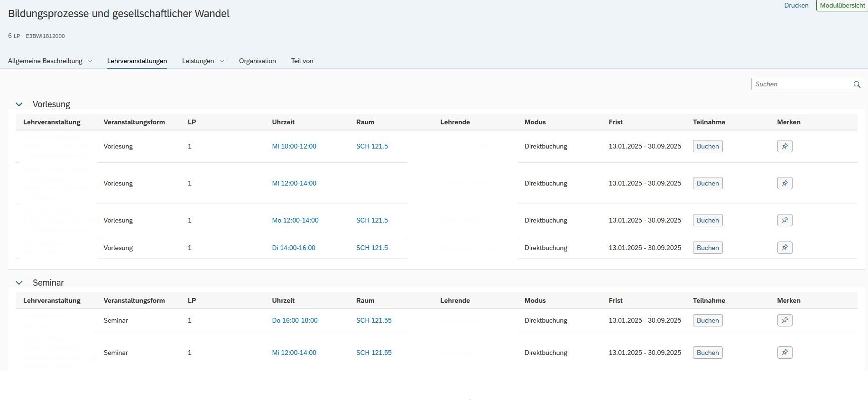Open Vorlesung Mi 12:00-14:00 time link
This screenshot has width=868, height=400.
(294, 183)
